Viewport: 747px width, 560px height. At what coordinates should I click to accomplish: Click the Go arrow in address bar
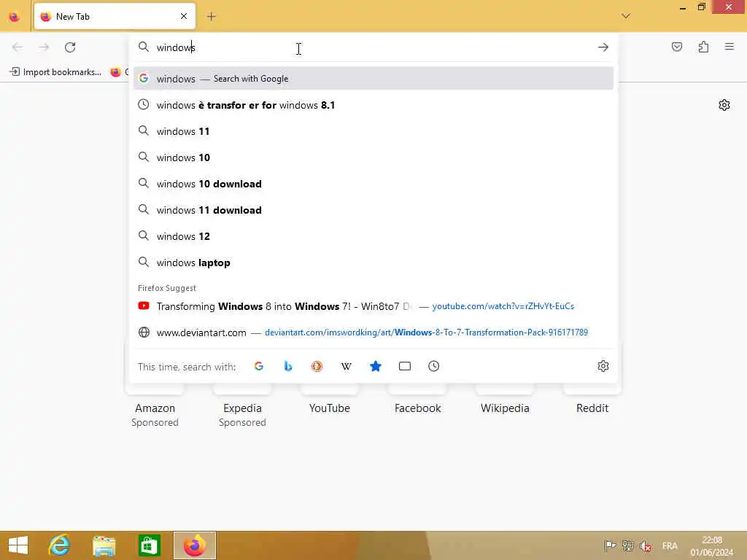pos(603,47)
